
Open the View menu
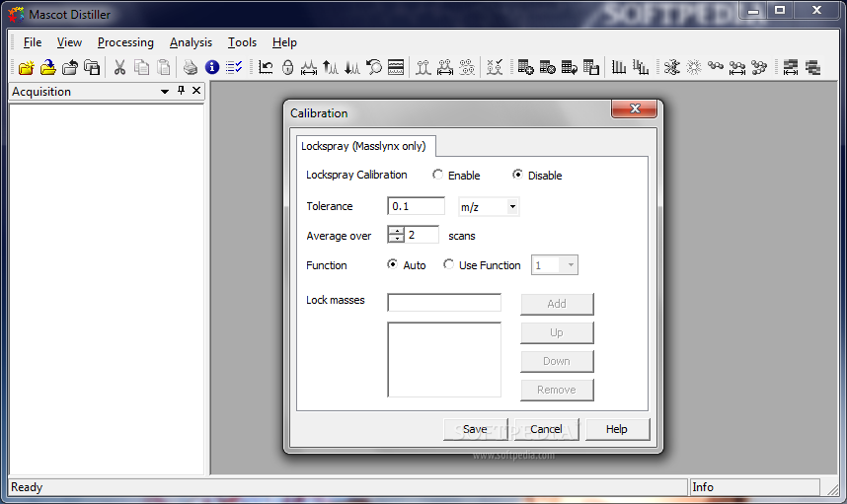(x=69, y=42)
